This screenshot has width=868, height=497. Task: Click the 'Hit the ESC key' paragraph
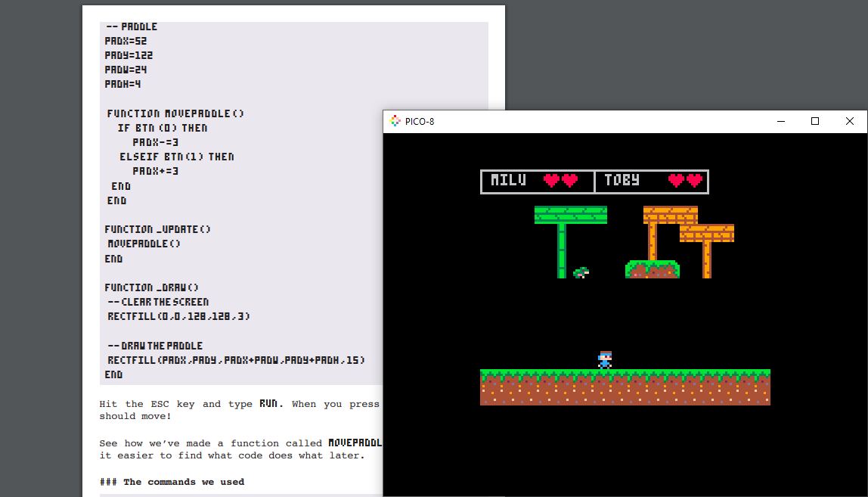click(x=240, y=410)
